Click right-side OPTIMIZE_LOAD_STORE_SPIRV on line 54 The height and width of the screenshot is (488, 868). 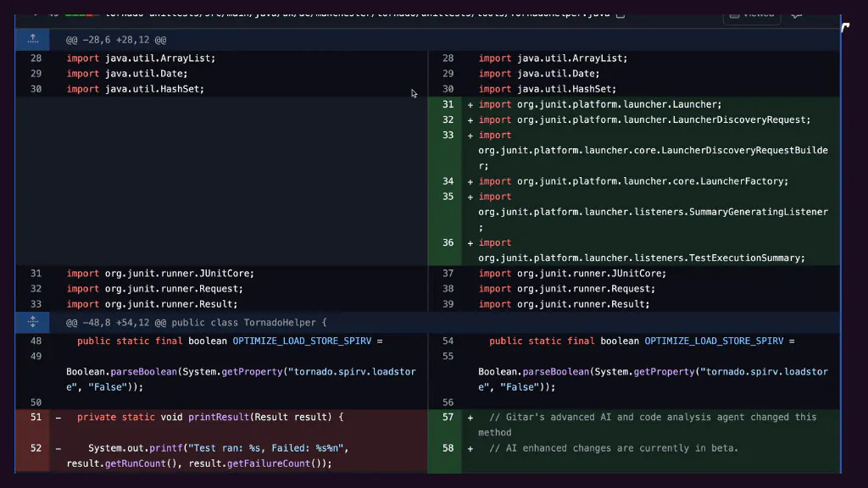(714, 341)
